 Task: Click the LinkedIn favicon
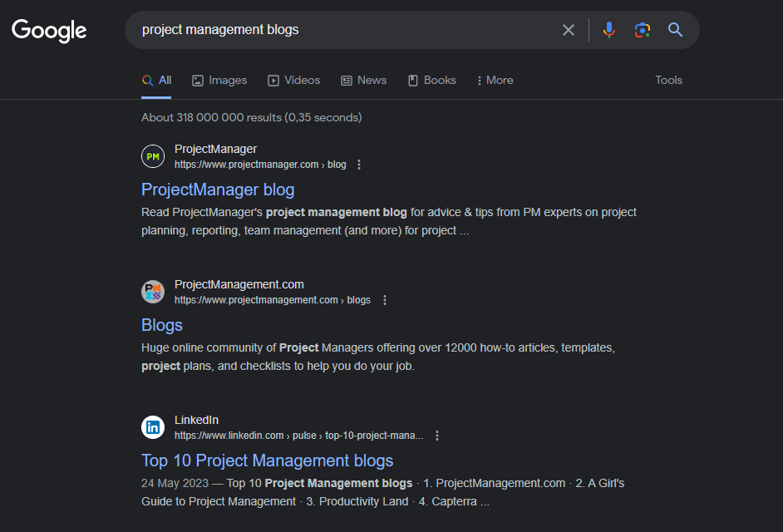click(x=153, y=426)
